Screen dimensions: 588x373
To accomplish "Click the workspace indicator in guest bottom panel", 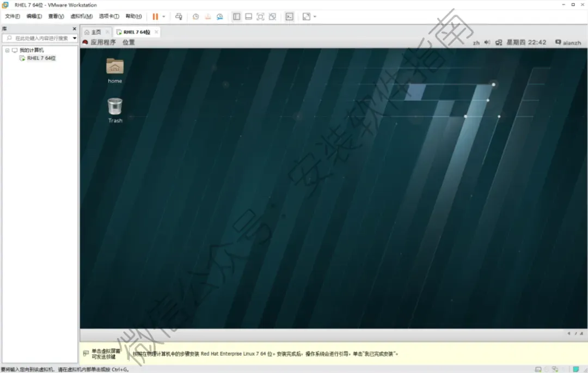I will [575, 333].
